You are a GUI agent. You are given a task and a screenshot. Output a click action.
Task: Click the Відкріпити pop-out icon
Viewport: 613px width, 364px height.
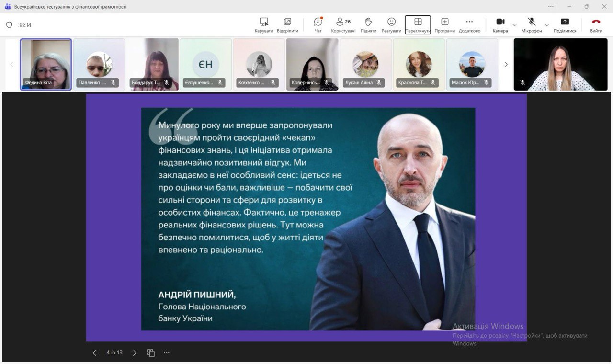287,24
